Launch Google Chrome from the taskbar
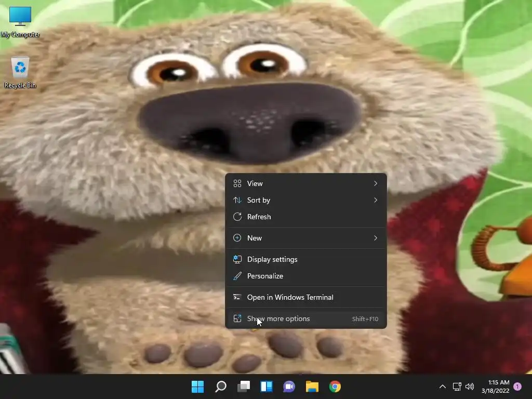This screenshot has width=532, height=399. coord(335,387)
